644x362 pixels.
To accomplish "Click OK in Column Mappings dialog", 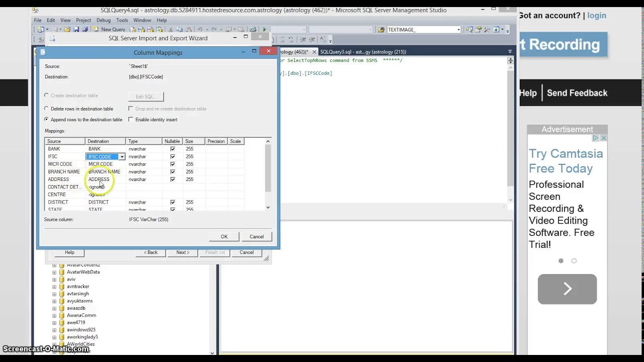I will [224, 237].
